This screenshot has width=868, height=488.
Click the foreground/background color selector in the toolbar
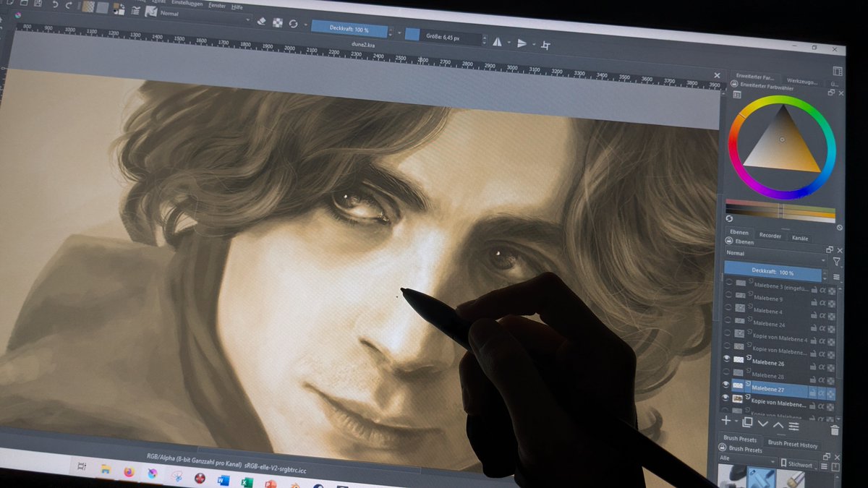[x=119, y=9]
